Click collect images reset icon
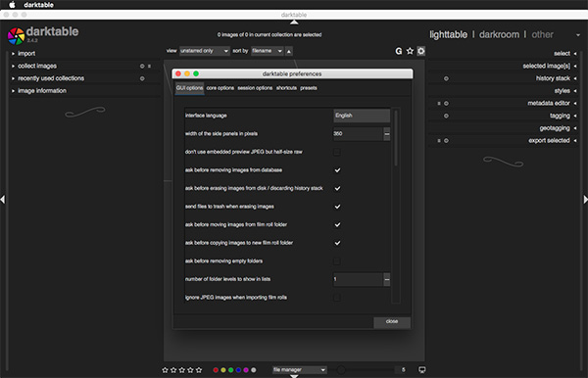This screenshot has height=378, width=588. click(142, 66)
